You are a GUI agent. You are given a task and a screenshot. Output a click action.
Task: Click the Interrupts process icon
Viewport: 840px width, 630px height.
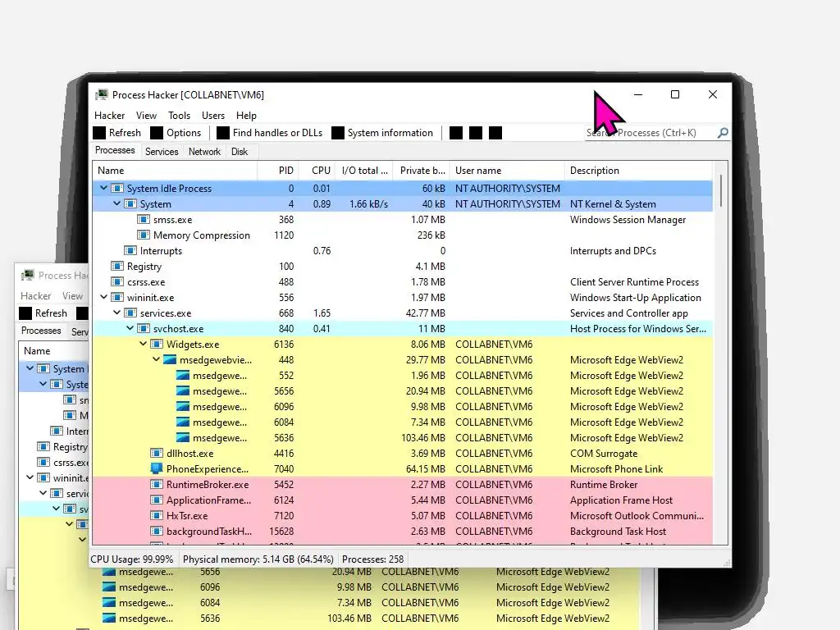coord(130,251)
